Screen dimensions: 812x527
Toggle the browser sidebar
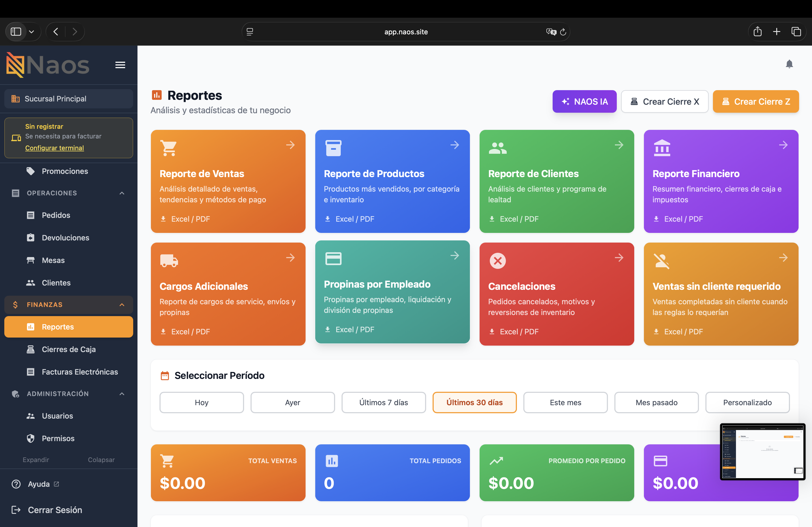(16, 32)
